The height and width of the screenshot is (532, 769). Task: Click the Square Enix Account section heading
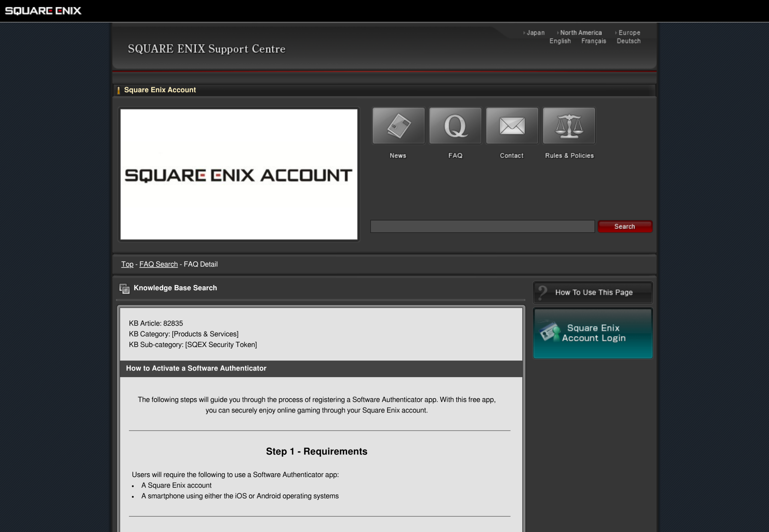coord(160,90)
